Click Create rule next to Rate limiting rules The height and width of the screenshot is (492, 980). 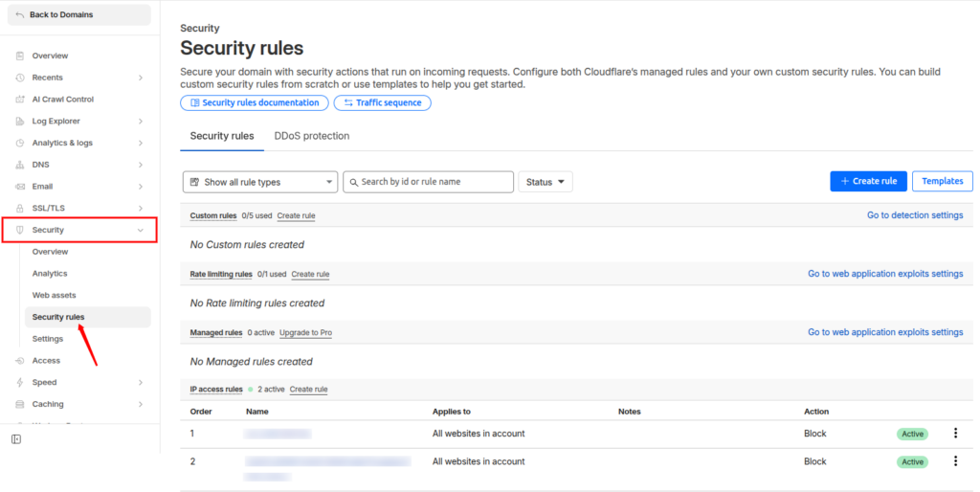pyautogui.click(x=311, y=275)
